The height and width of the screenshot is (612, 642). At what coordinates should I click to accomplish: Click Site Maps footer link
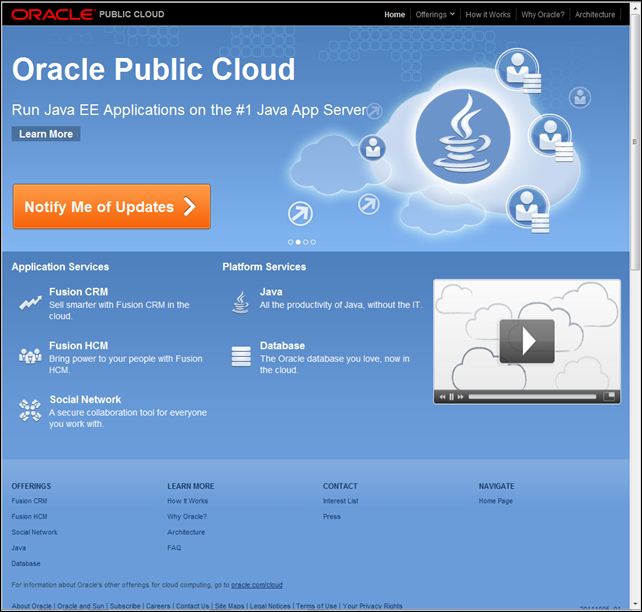229,606
